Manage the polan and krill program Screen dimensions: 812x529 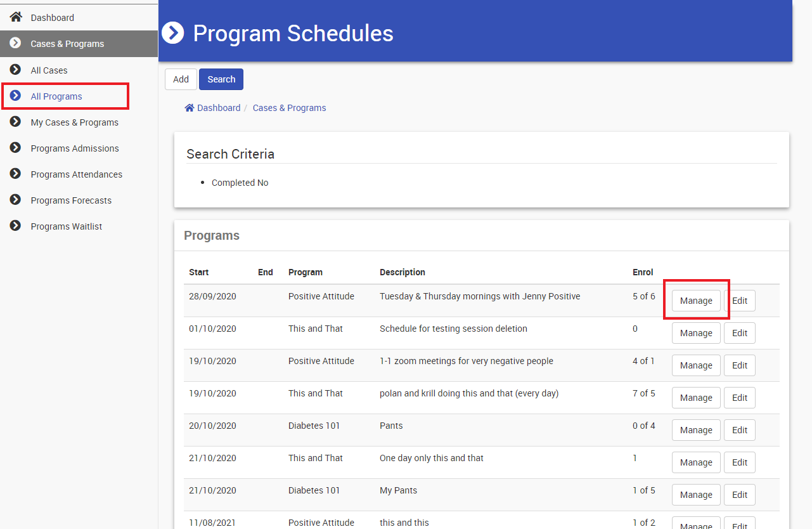[x=696, y=398]
